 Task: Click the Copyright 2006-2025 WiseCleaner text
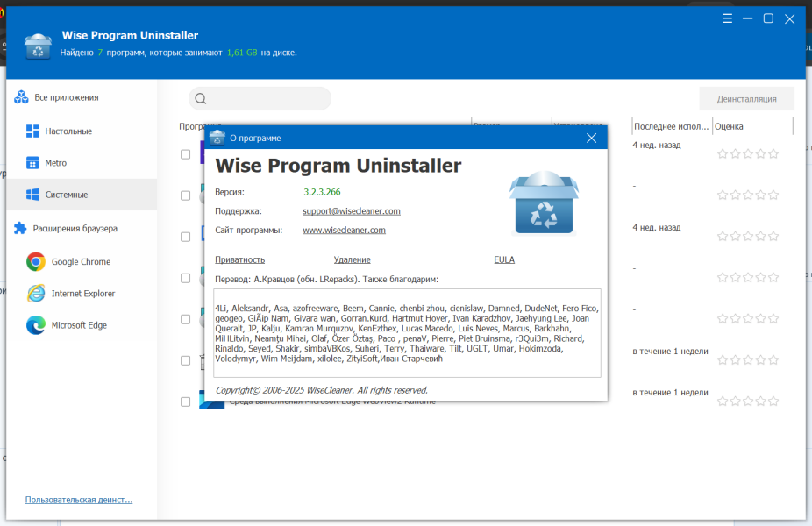tap(322, 390)
